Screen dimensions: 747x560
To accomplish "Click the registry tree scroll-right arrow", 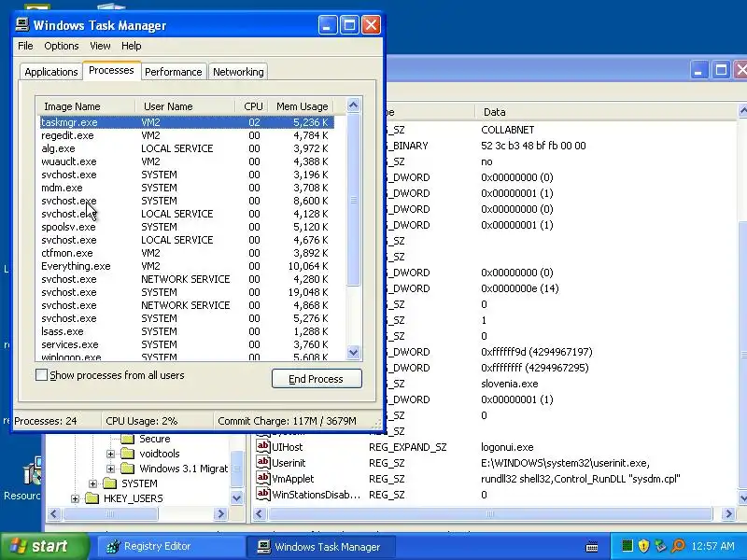I will click(x=220, y=514).
